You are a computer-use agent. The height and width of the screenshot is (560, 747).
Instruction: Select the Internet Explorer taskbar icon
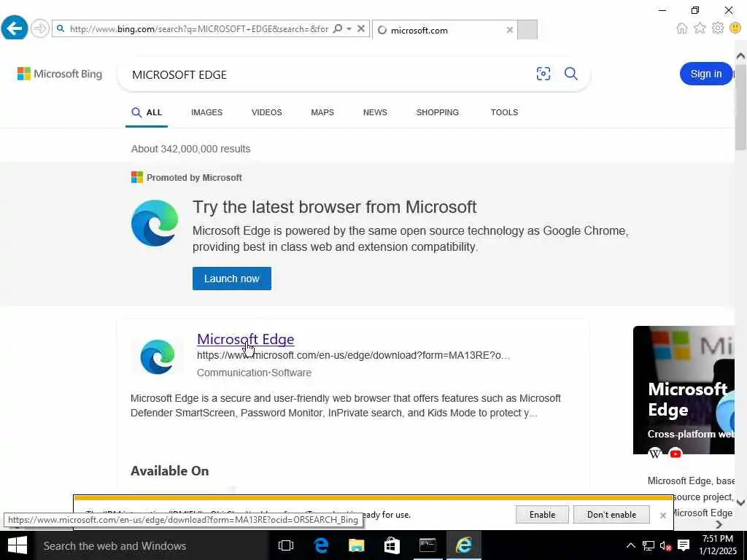coord(463,545)
